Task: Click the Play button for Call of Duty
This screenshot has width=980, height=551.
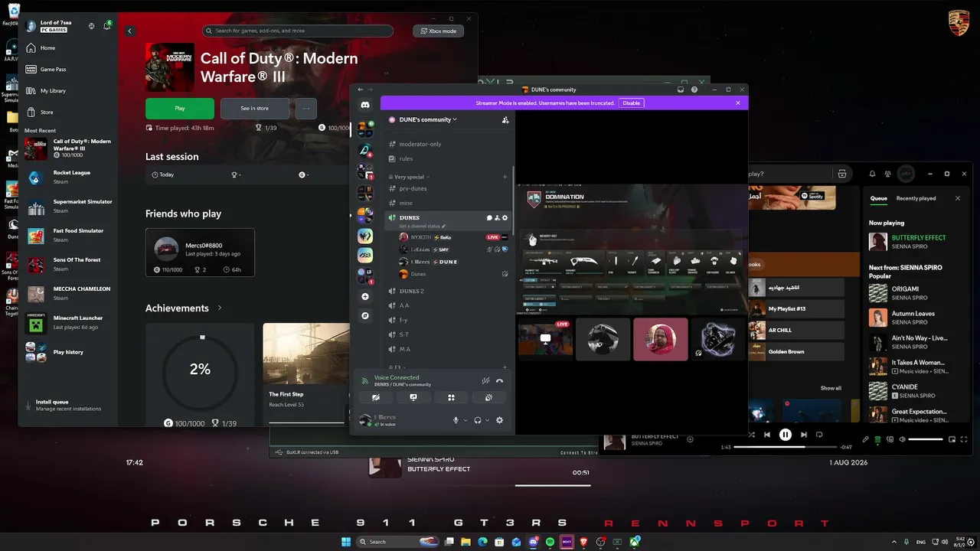Action: (180, 109)
